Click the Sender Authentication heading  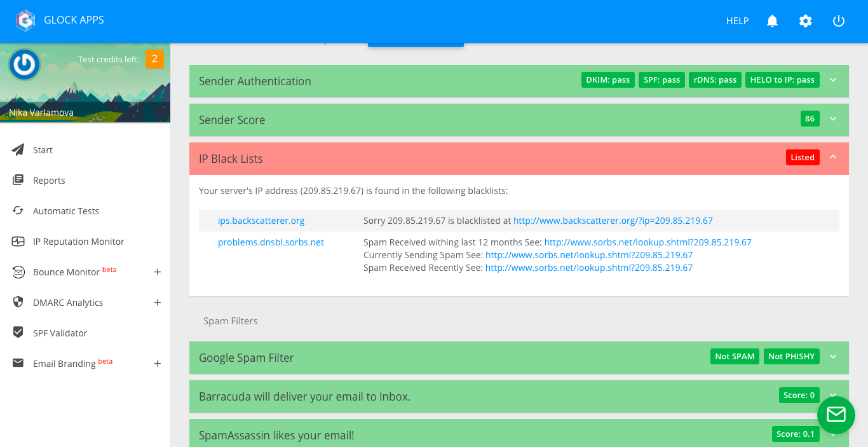click(255, 81)
